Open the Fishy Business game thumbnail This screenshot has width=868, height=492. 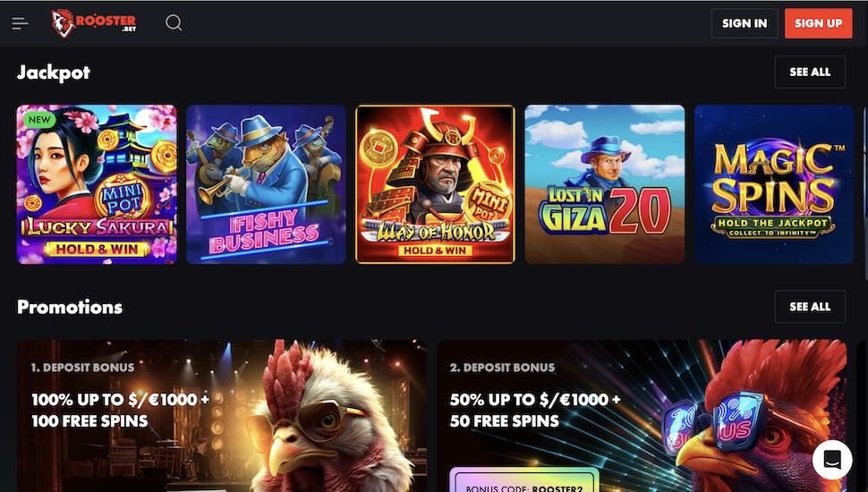(267, 184)
